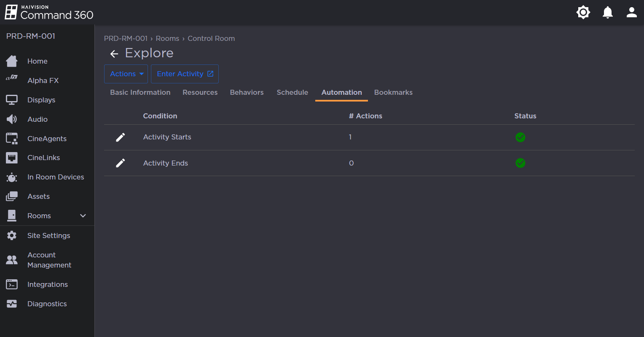Screen dimensions: 644x337
Task: Edit the Activity Starts condition
Action: (x=120, y=137)
